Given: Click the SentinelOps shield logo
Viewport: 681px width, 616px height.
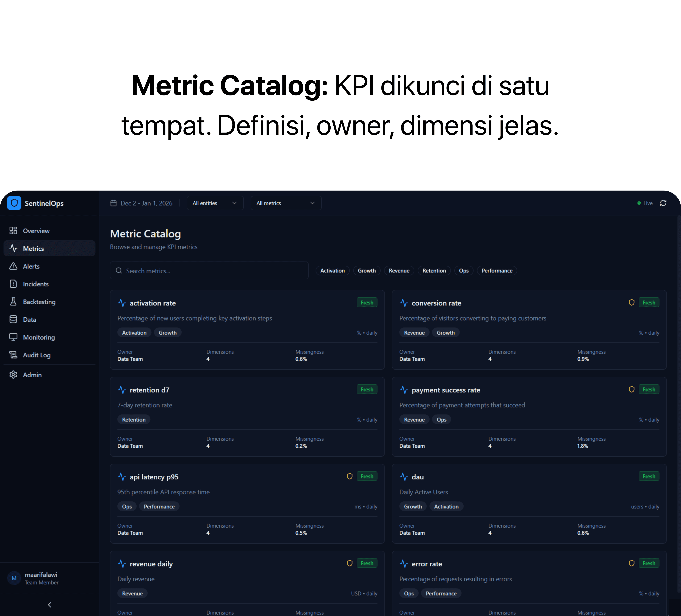Looking at the screenshot, I should coord(14,203).
